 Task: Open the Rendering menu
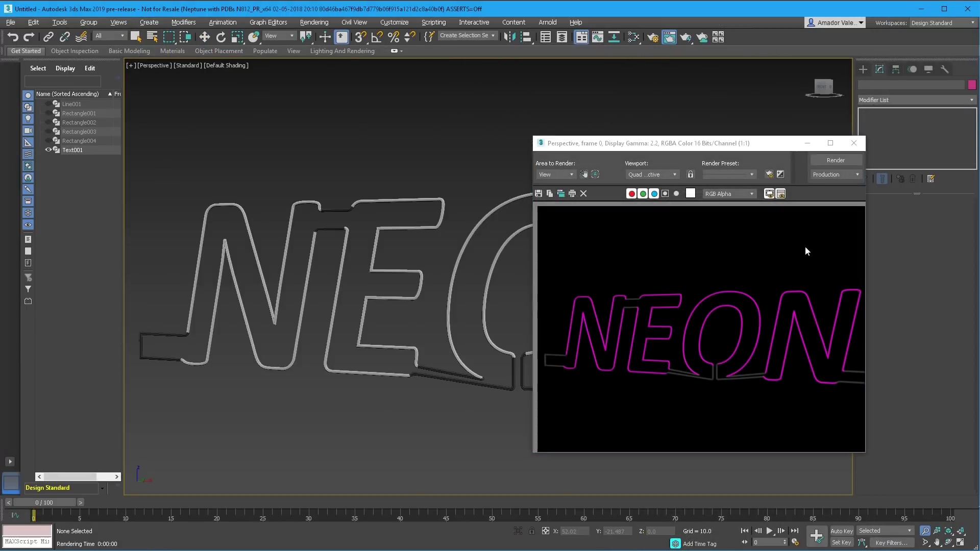pyautogui.click(x=314, y=22)
